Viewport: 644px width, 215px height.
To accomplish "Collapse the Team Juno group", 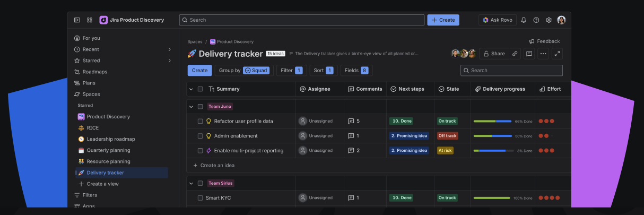I will coord(191,106).
